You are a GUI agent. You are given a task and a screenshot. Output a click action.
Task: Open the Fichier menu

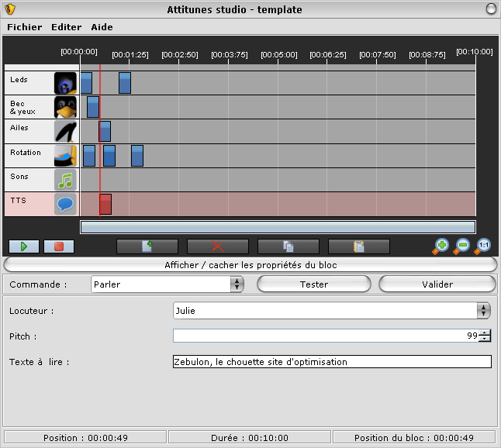pyautogui.click(x=25, y=27)
